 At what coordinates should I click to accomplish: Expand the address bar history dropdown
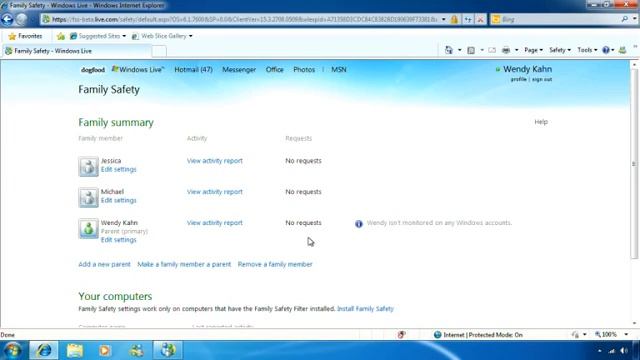(x=444, y=19)
